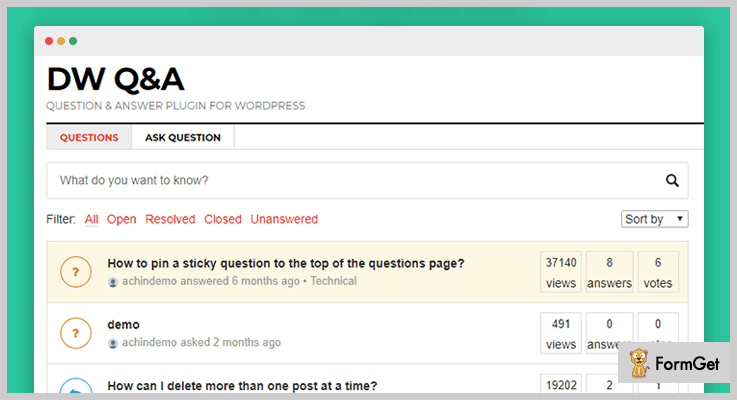
Task: Switch to the Questions tab
Action: 89,137
